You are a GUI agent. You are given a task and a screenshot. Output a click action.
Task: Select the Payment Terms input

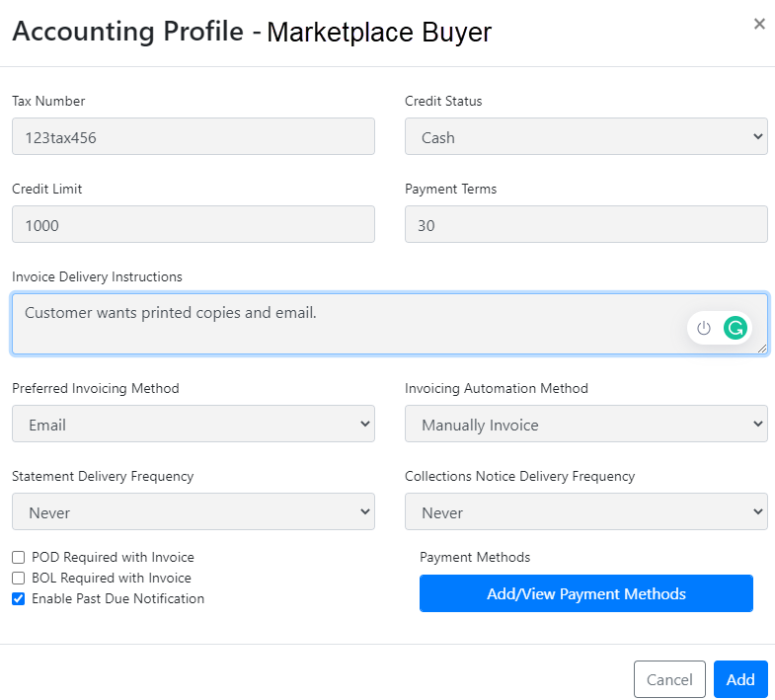[x=586, y=224]
